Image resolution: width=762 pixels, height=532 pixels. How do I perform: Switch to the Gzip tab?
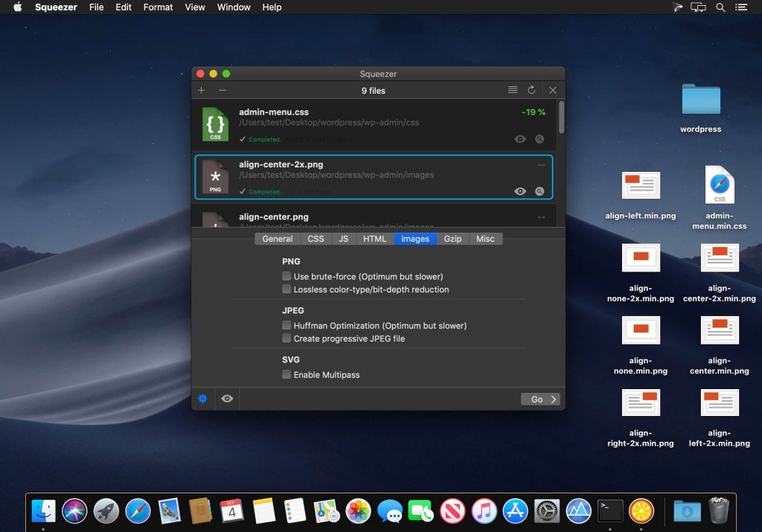tap(452, 239)
